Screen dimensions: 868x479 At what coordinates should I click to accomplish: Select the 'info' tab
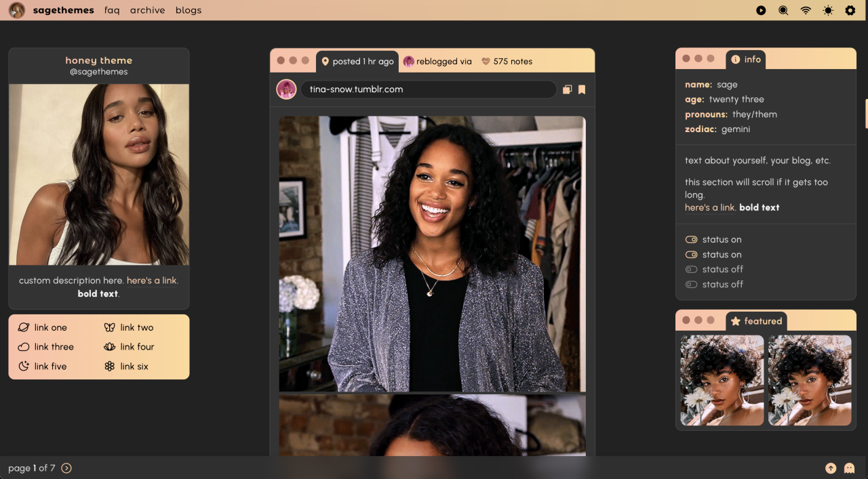coord(746,60)
